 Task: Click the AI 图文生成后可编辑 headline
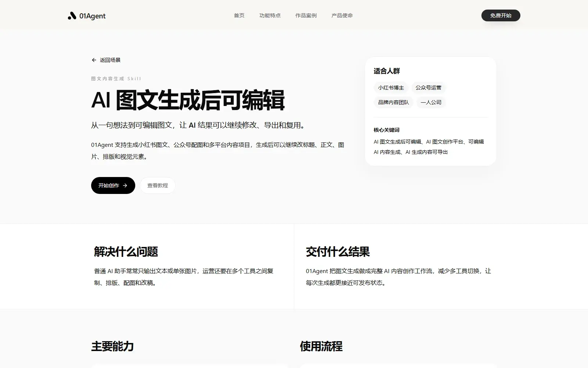pos(188,100)
